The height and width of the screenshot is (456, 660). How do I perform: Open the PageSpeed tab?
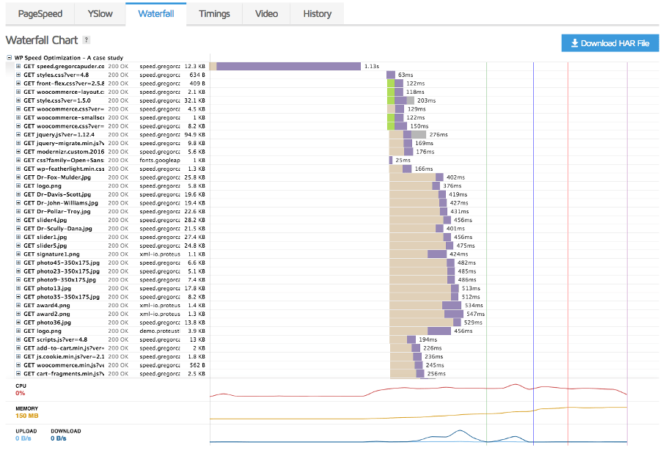40,14
